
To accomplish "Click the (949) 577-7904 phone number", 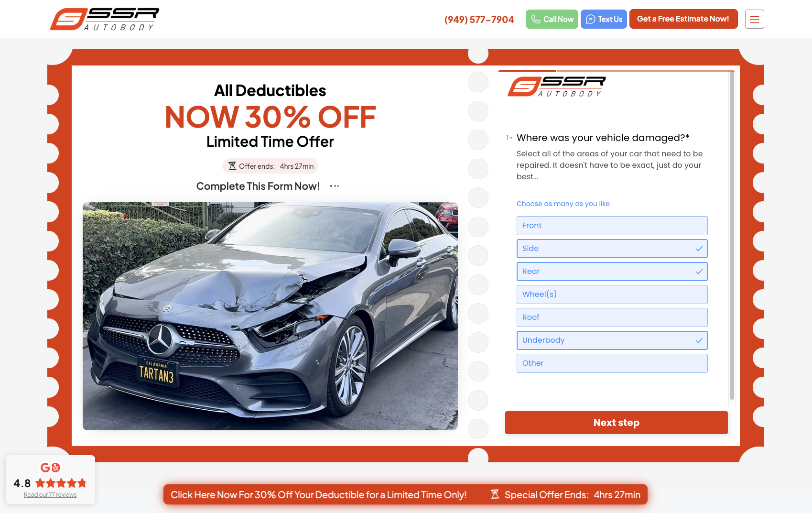I will 479,20.
